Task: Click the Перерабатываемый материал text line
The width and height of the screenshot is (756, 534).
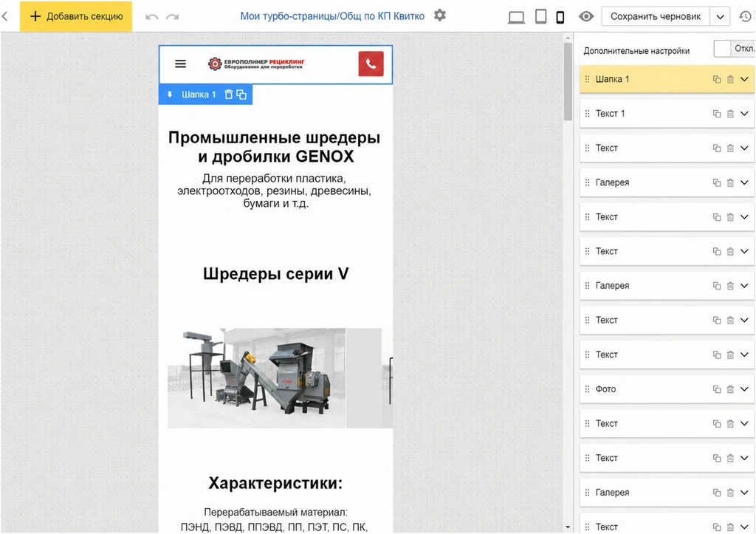Action: point(275,513)
